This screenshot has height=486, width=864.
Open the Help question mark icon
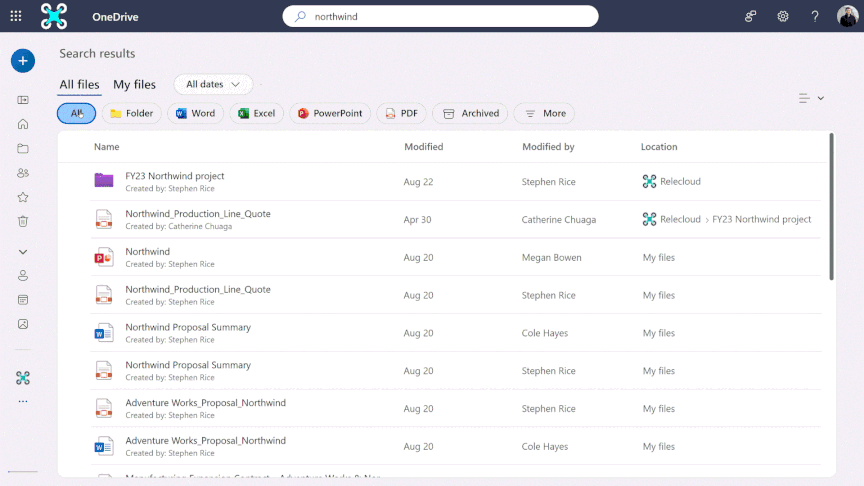point(814,17)
